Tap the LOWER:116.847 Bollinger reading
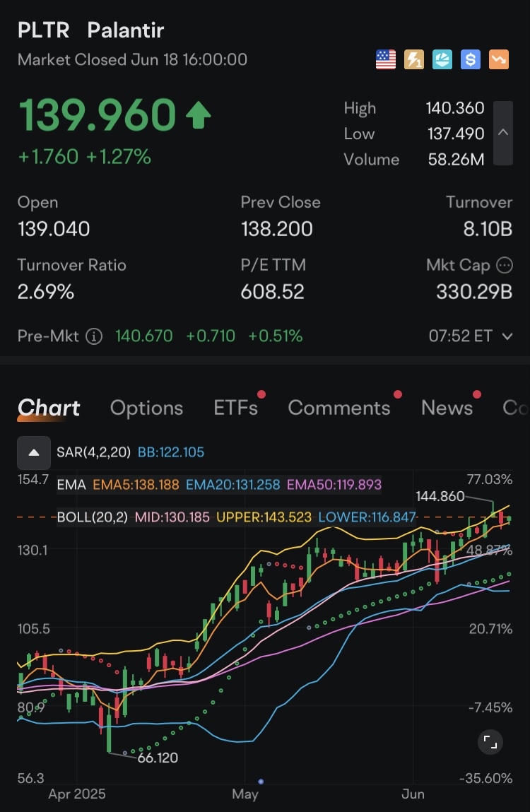530x812 pixels. [x=367, y=517]
